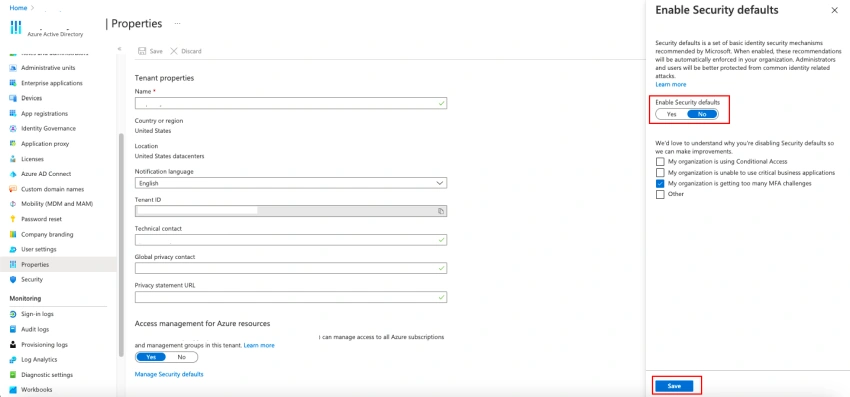Click the Monitoring section heading
Screen dimensions: 850x397
[x=25, y=299]
